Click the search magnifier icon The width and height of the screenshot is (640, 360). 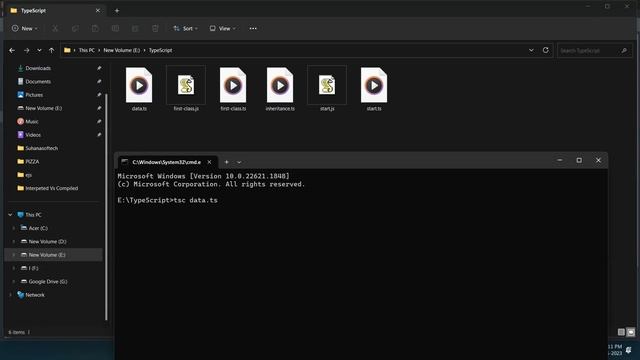624,51
